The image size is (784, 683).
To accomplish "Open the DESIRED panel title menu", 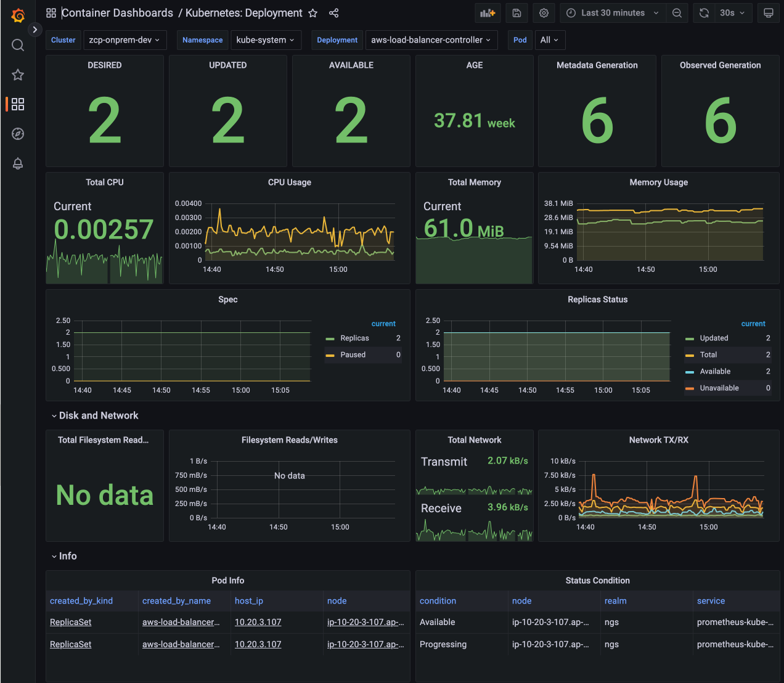I will 105,65.
